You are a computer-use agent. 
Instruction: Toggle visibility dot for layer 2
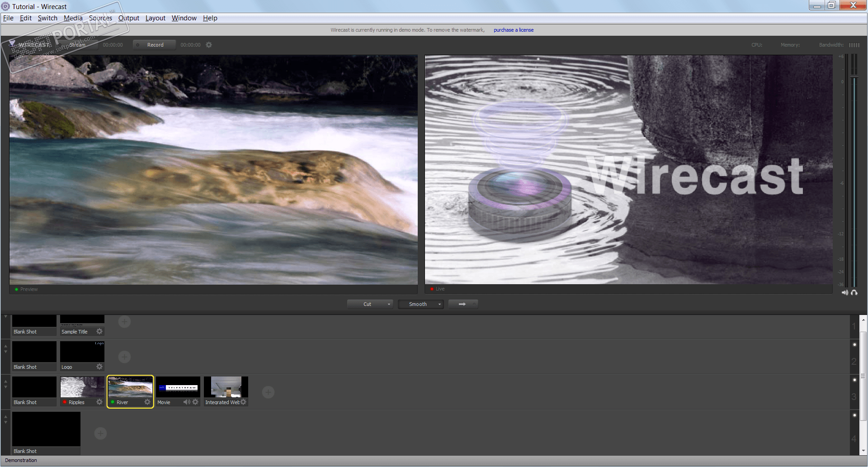point(854,345)
